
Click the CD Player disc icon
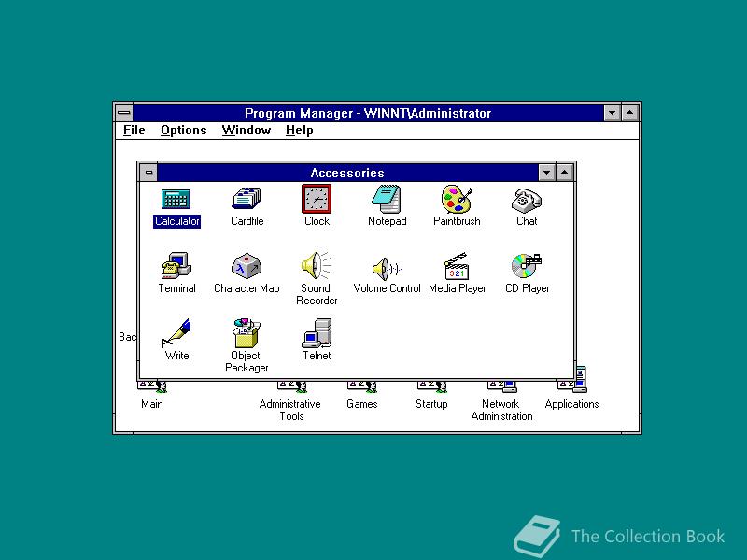tap(527, 265)
